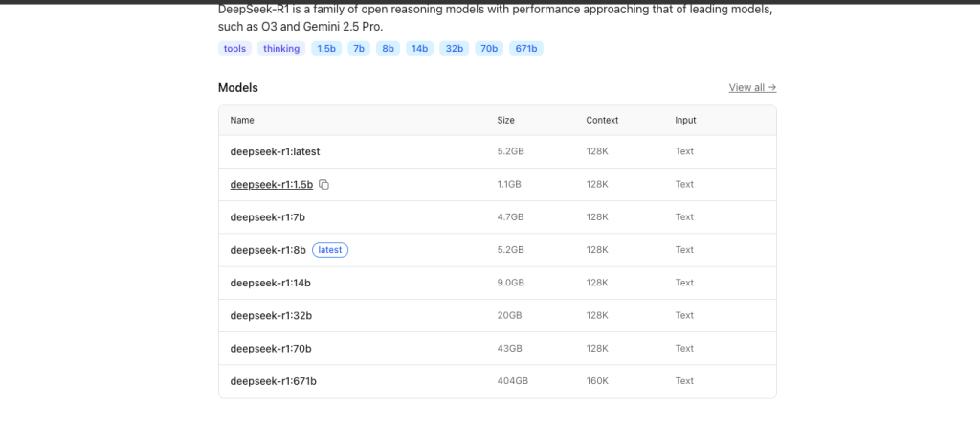This screenshot has height=433, width=980.
Task: Select the tools tag
Action: click(234, 48)
